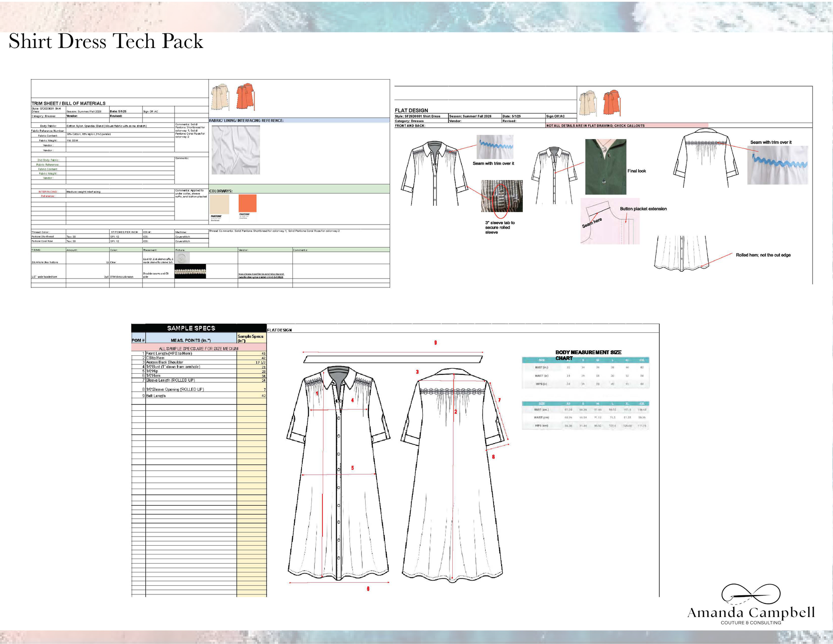Click the orange dress icon in Flat Design header

[x=612, y=102]
